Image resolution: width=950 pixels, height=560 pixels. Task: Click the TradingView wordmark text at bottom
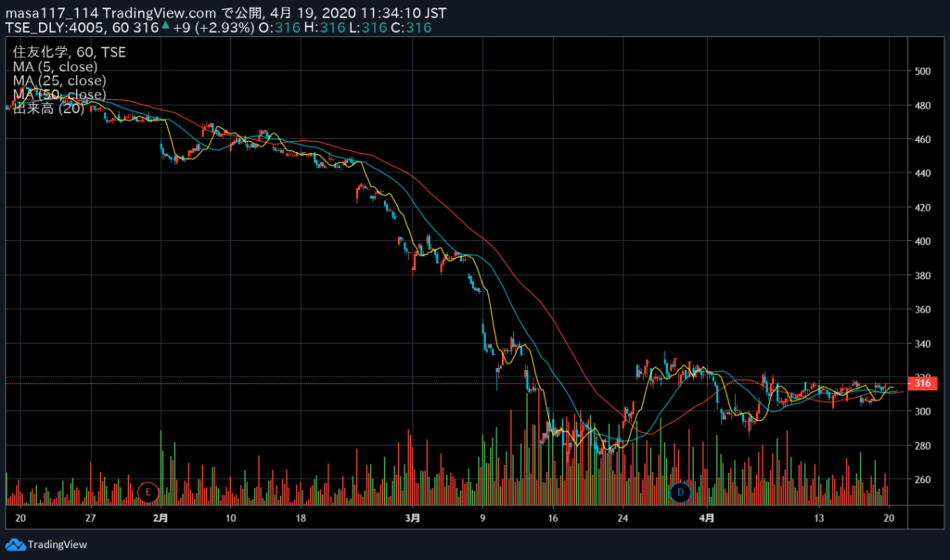click(x=58, y=545)
